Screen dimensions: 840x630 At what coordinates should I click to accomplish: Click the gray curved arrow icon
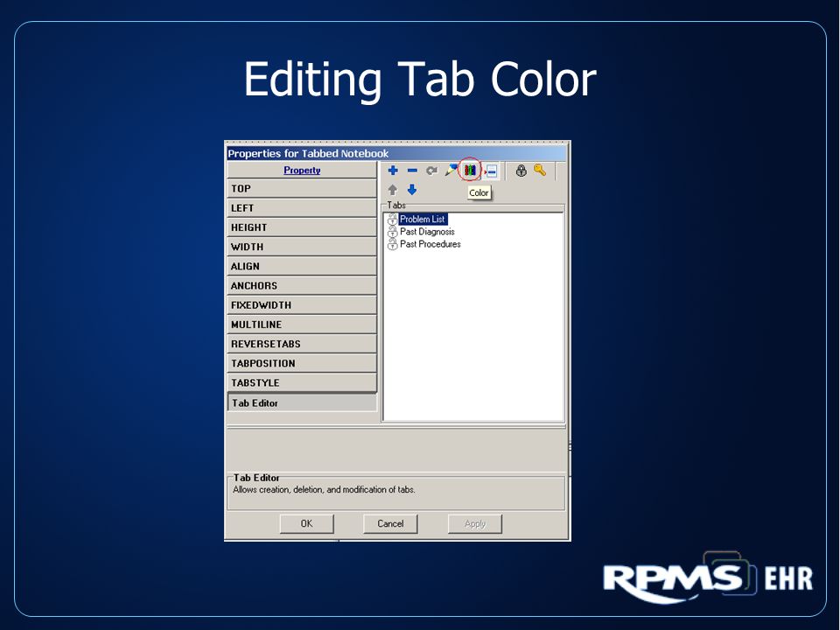pos(431,171)
